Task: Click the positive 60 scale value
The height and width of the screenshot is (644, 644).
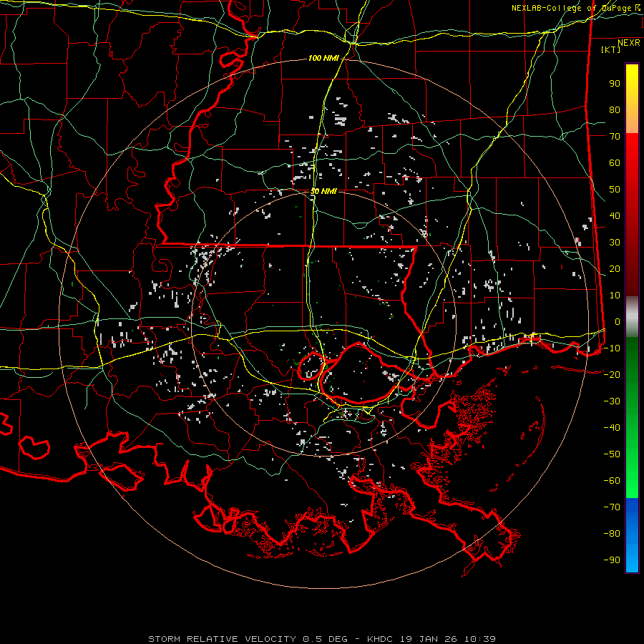Action: 615,163
